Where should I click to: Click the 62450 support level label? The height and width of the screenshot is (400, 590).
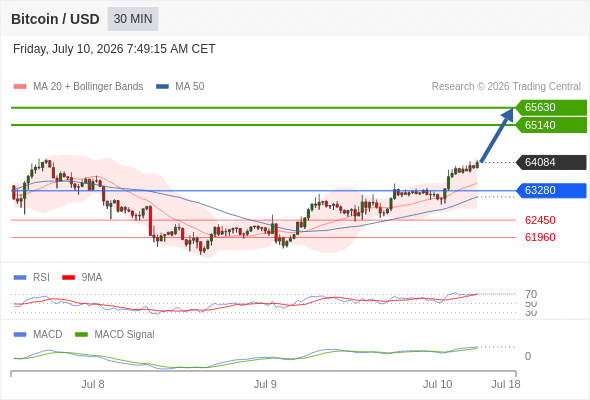point(540,220)
